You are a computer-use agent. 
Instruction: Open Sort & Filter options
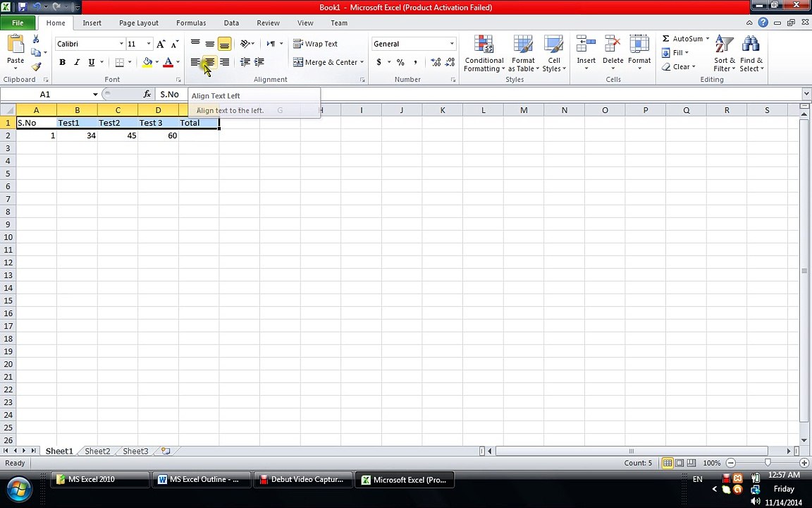pyautogui.click(x=725, y=54)
